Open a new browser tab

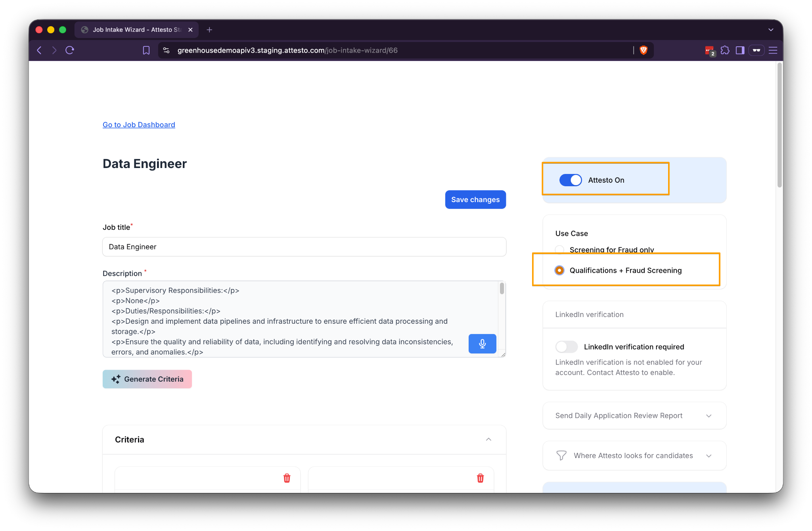click(x=209, y=30)
